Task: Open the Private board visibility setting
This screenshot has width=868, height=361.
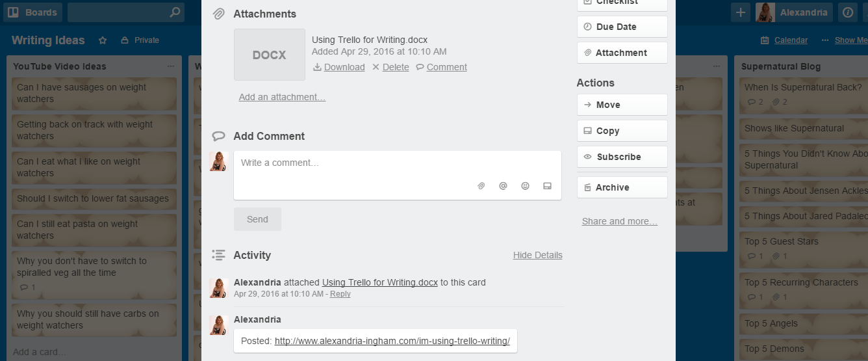Action: [140, 40]
